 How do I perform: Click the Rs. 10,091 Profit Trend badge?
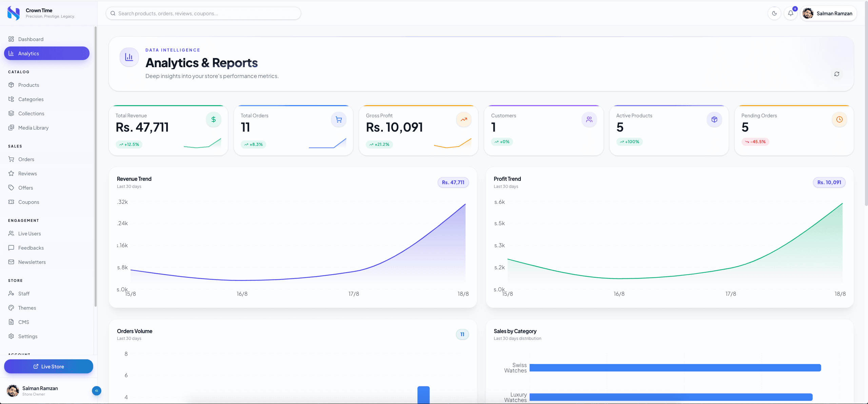point(829,183)
